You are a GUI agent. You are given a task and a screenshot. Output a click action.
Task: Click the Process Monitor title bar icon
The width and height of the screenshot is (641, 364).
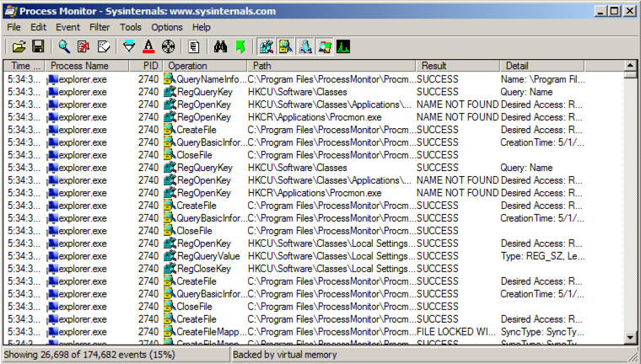pyautogui.click(x=10, y=11)
